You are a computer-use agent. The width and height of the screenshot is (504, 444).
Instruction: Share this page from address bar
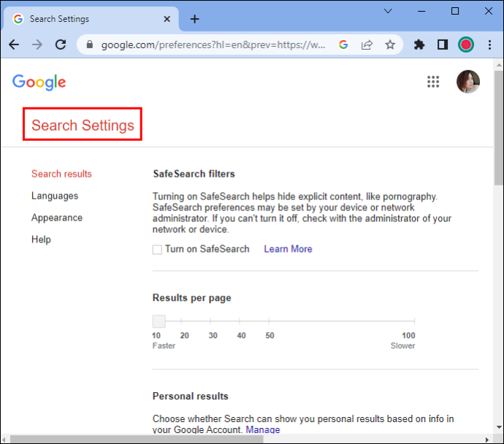(367, 45)
